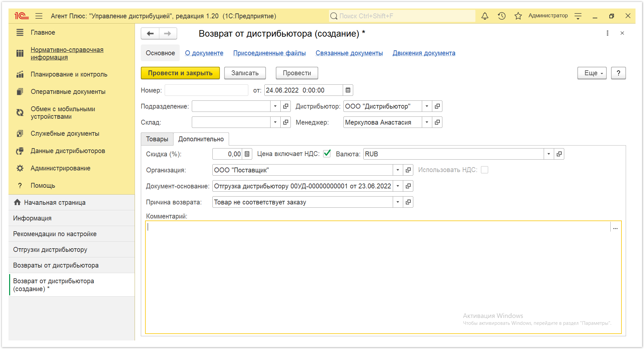
Task: Open Причина возврата open-form icon
Action: pos(408,202)
